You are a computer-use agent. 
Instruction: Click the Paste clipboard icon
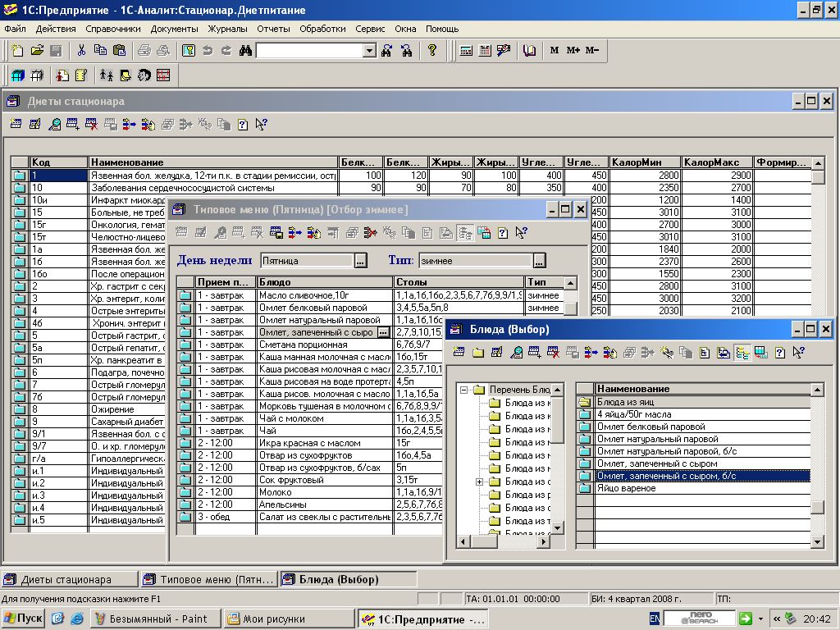click(120, 50)
